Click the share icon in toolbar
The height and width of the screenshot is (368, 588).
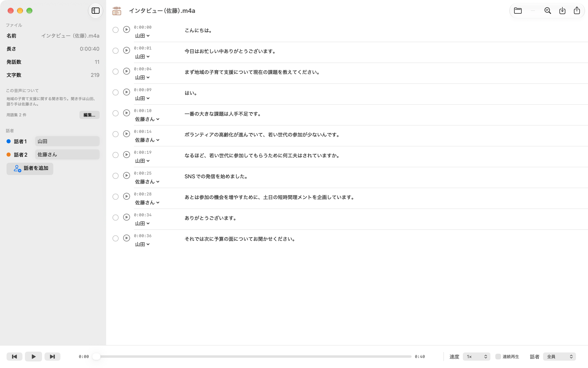pyautogui.click(x=577, y=10)
